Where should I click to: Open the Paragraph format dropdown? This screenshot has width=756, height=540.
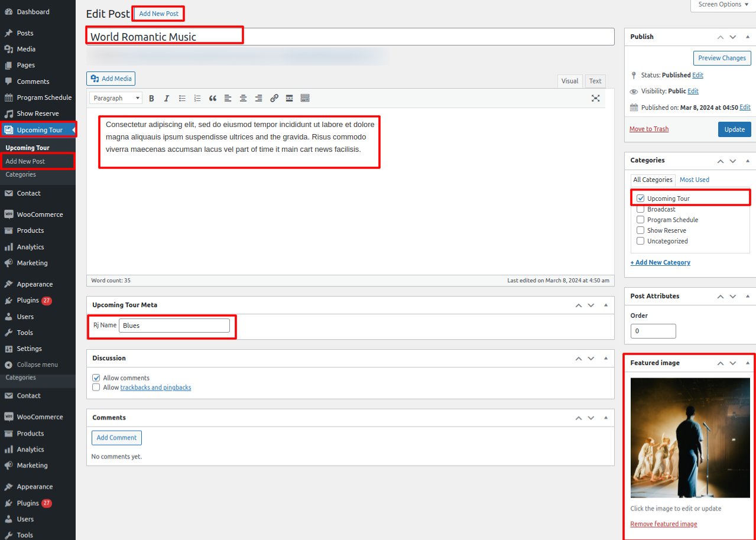point(116,98)
